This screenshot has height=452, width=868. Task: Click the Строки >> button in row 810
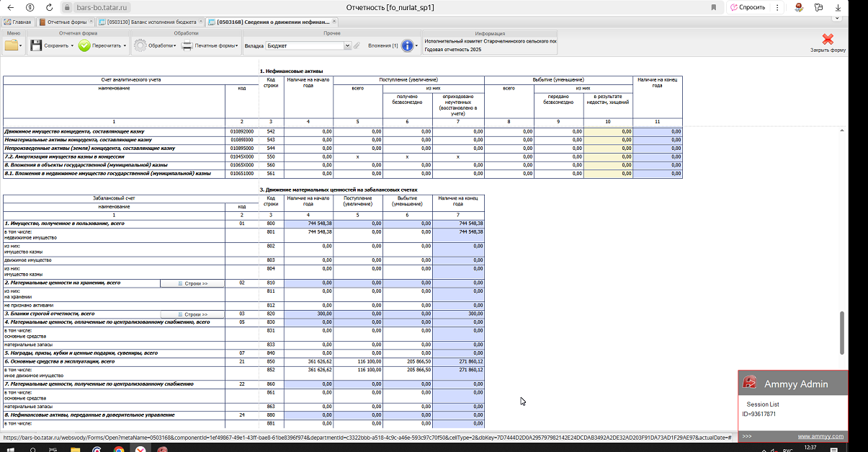click(193, 284)
